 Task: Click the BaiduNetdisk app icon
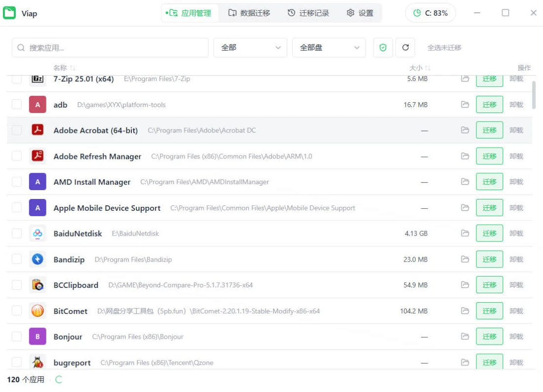(x=38, y=233)
